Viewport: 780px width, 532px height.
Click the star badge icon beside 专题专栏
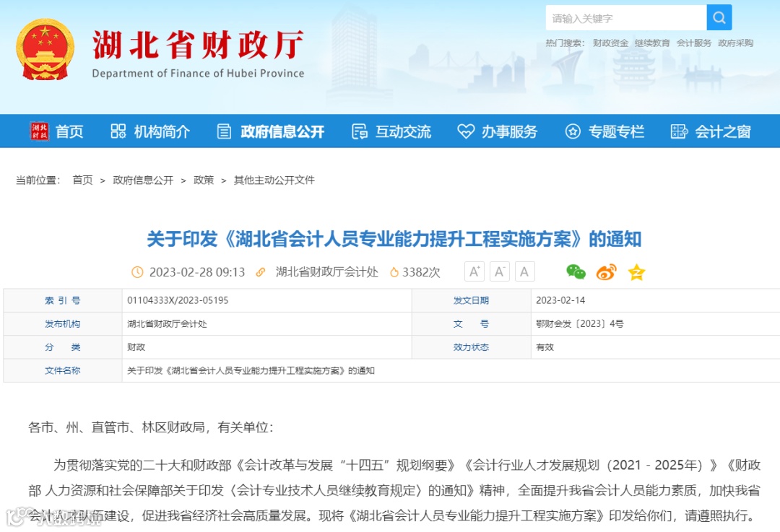click(x=573, y=131)
